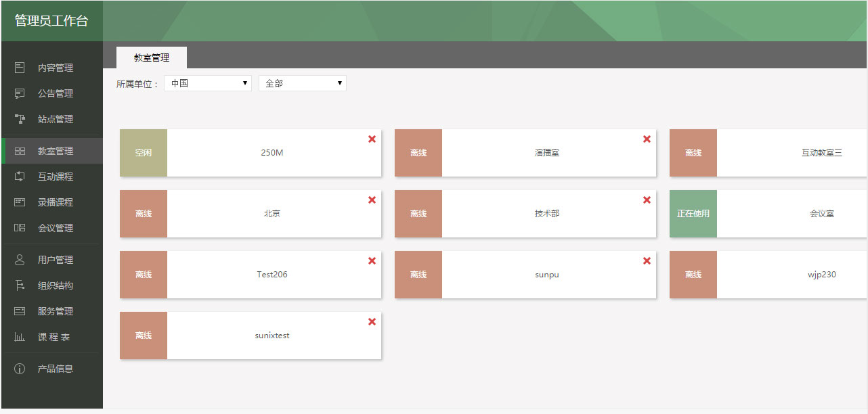The image size is (868, 414).
Task: Click the 离线 status block of wjp230
Action: [693, 275]
